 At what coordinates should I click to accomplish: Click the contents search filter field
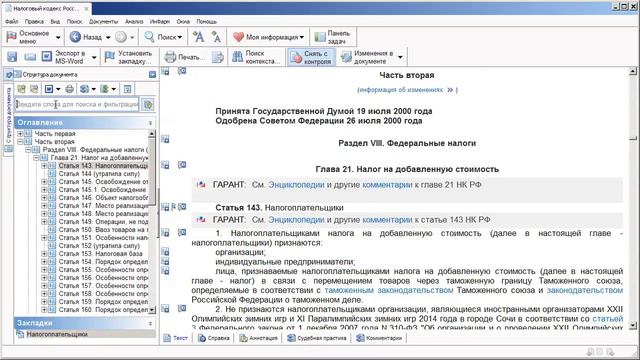(x=77, y=104)
